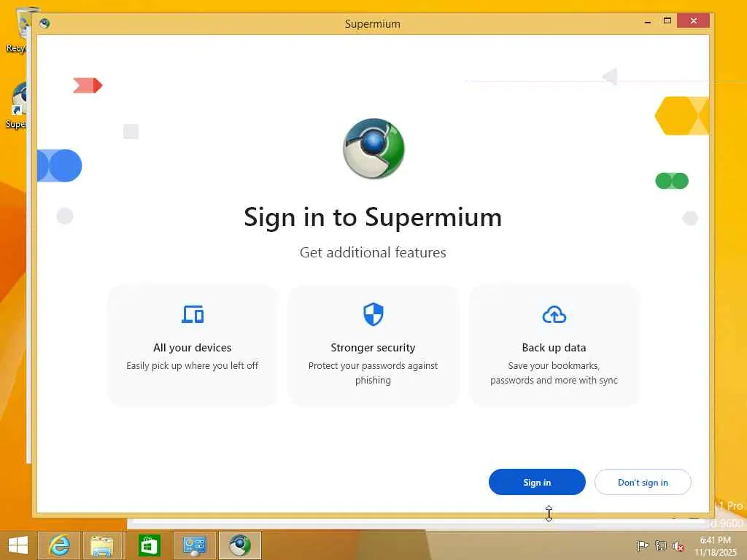Open the Windows Store taskbar icon
Viewport: 747px width, 560px height.
click(x=149, y=545)
